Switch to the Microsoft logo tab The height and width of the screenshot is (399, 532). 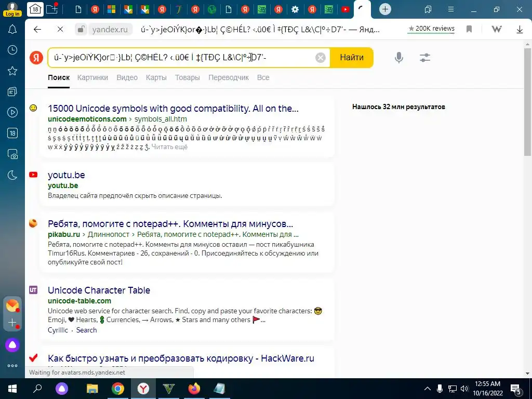click(111, 9)
